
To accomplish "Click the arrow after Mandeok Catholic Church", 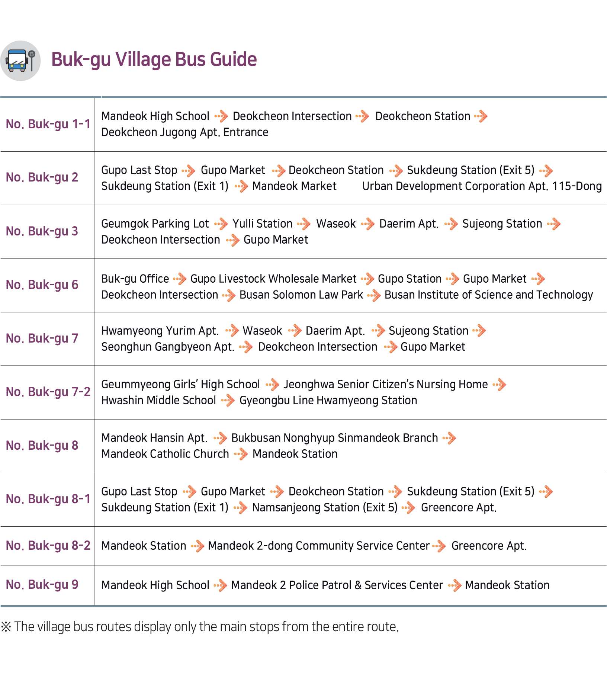I will tap(241, 454).
